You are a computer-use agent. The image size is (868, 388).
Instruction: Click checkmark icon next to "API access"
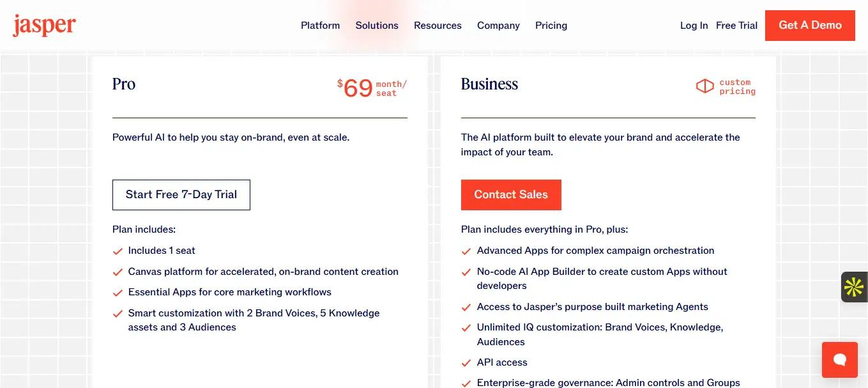pyautogui.click(x=466, y=363)
